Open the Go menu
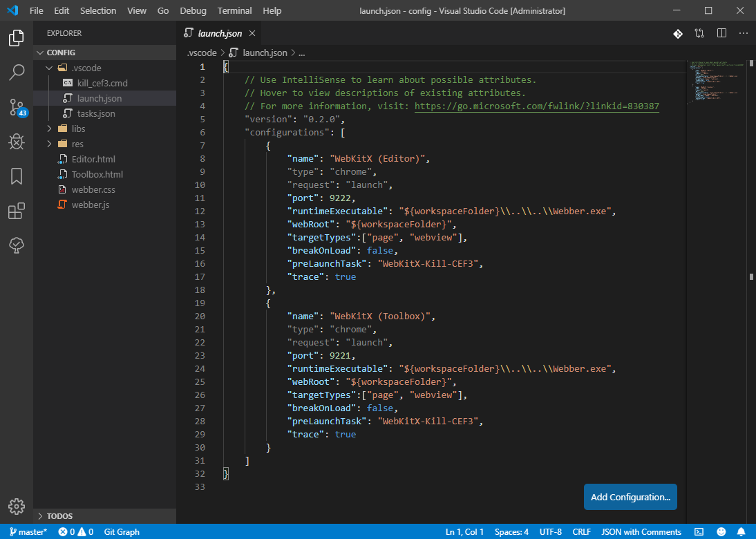Image resolution: width=756 pixels, height=539 pixels. (163, 10)
